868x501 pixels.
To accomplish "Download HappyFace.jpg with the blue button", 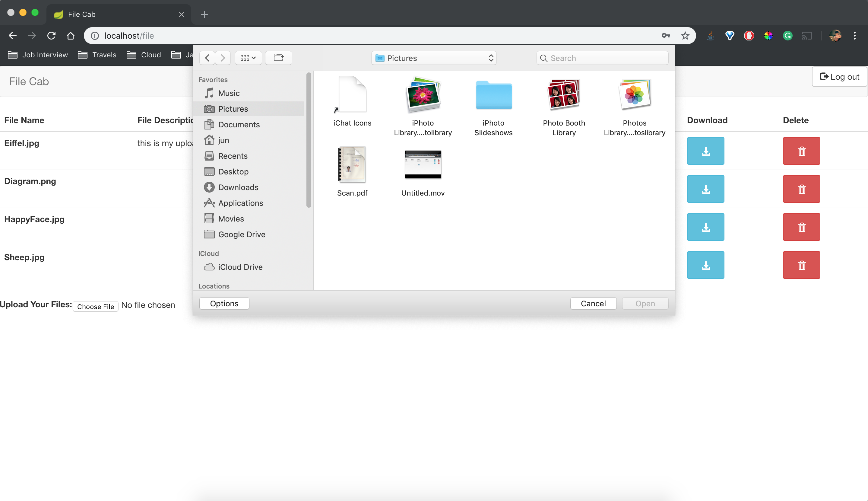I will tap(705, 227).
